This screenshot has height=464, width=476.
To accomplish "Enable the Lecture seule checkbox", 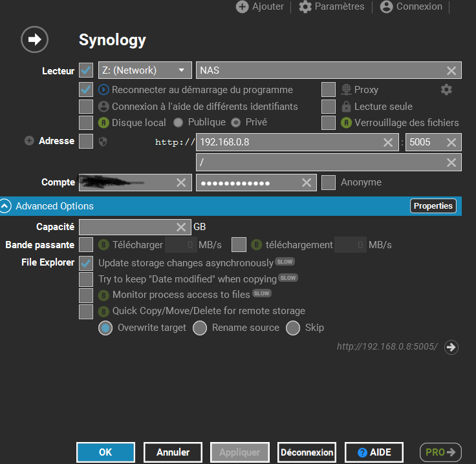I will 329,107.
